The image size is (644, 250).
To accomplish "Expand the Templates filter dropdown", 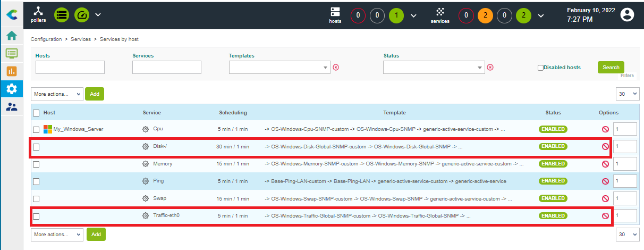I will [x=326, y=68].
